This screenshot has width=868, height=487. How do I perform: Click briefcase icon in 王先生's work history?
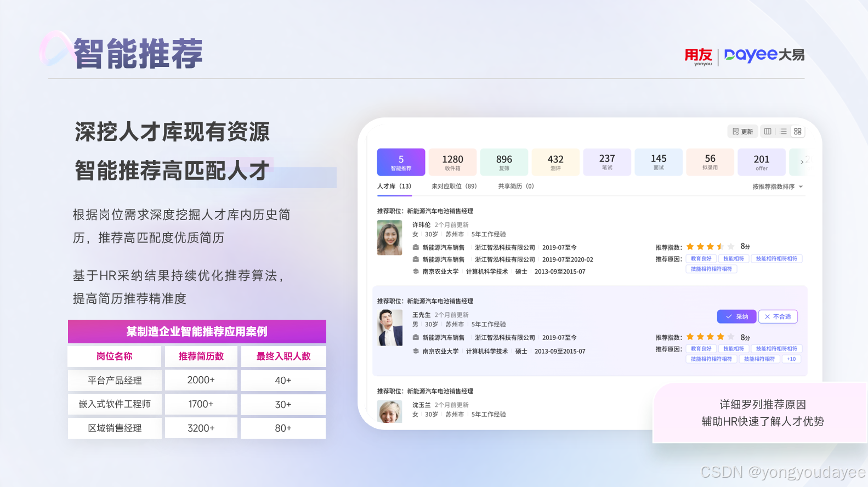pos(416,337)
